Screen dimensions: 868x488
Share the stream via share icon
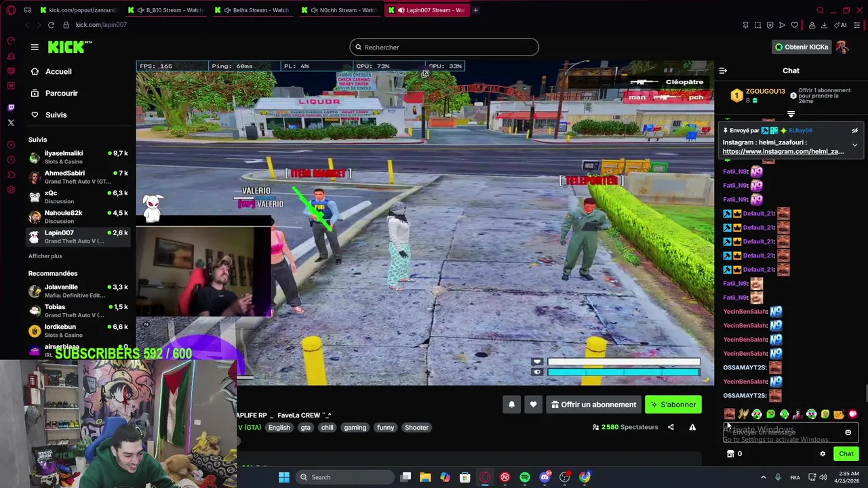[671, 427]
